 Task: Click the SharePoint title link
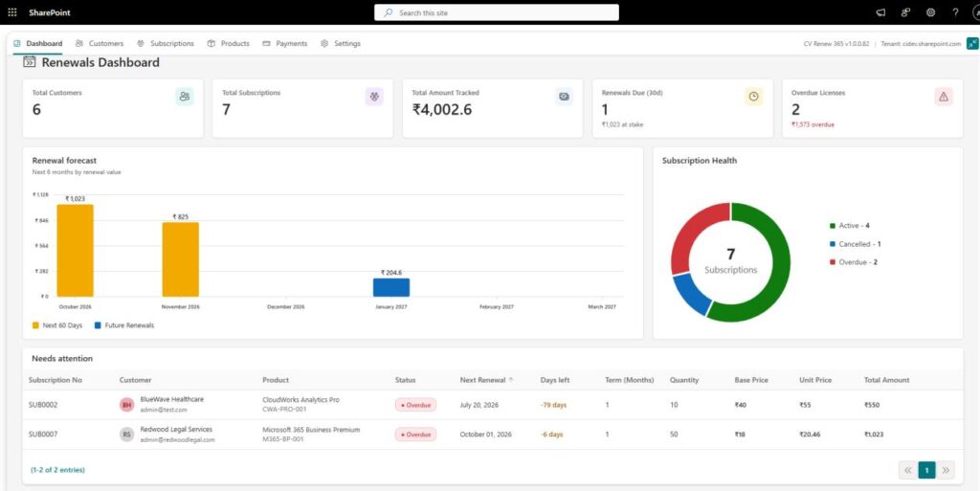pos(50,12)
